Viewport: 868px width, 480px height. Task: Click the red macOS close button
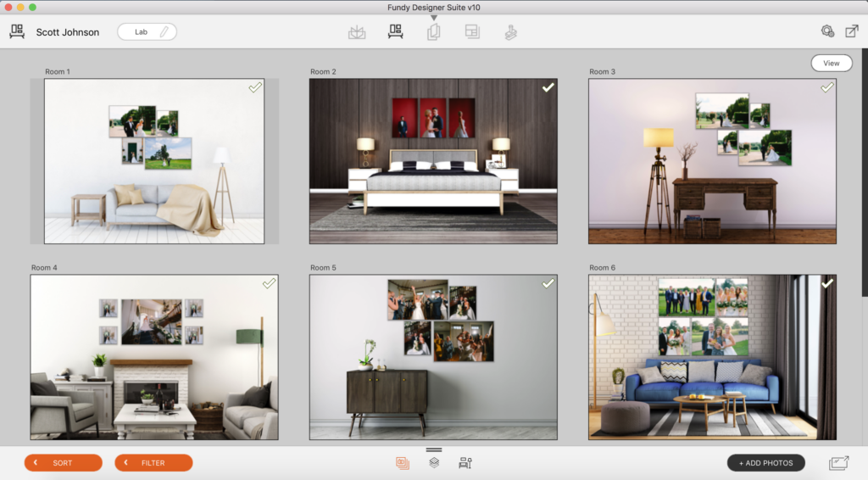coord(8,7)
